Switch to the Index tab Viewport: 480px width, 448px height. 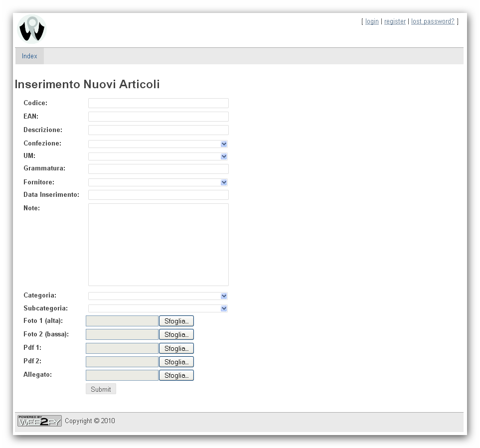29,56
